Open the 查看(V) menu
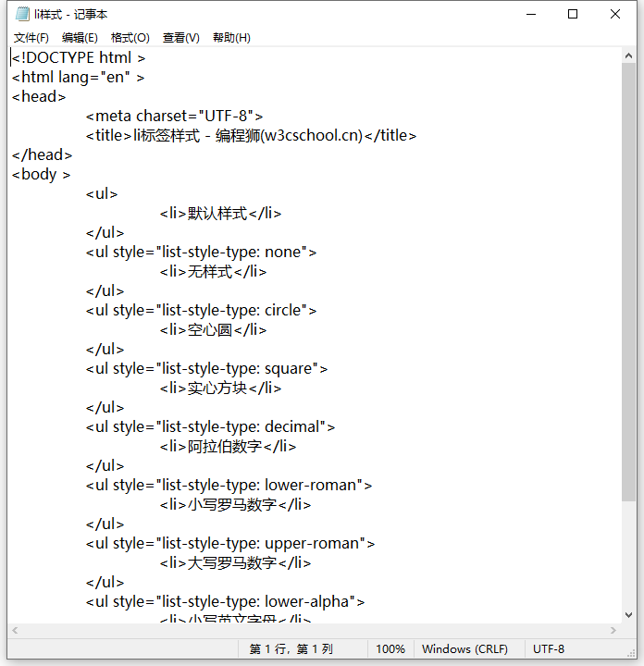The height and width of the screenshot is (666, 644). (x=180, y=38)
